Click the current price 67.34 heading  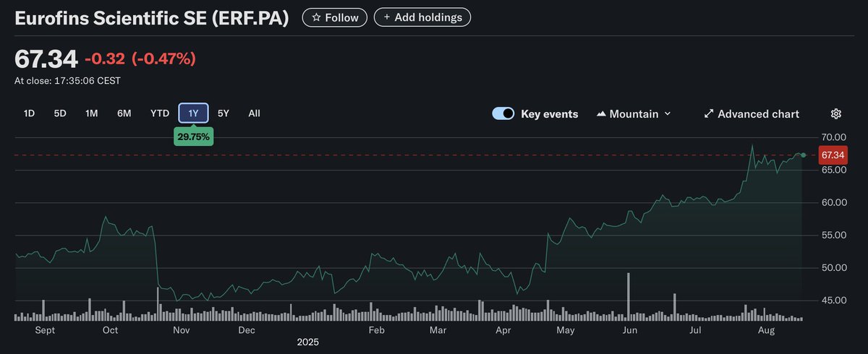click(x=46, y=59)
